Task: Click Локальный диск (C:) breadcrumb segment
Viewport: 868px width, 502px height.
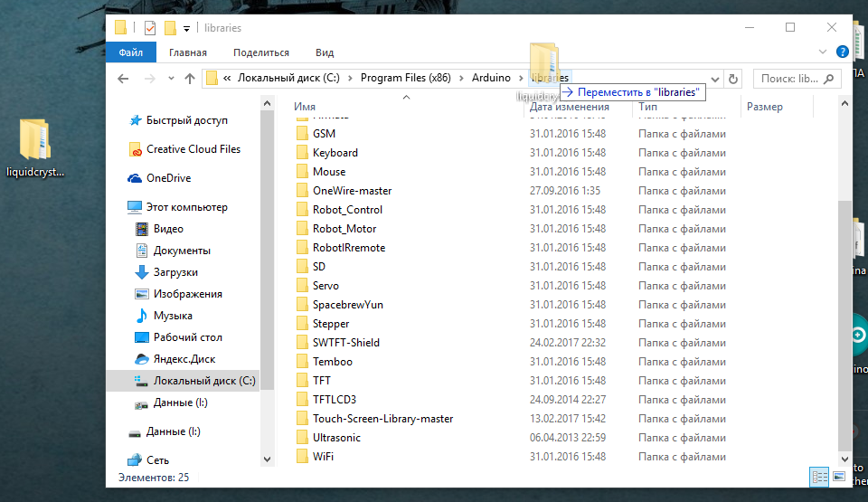Action: (288, 78)
